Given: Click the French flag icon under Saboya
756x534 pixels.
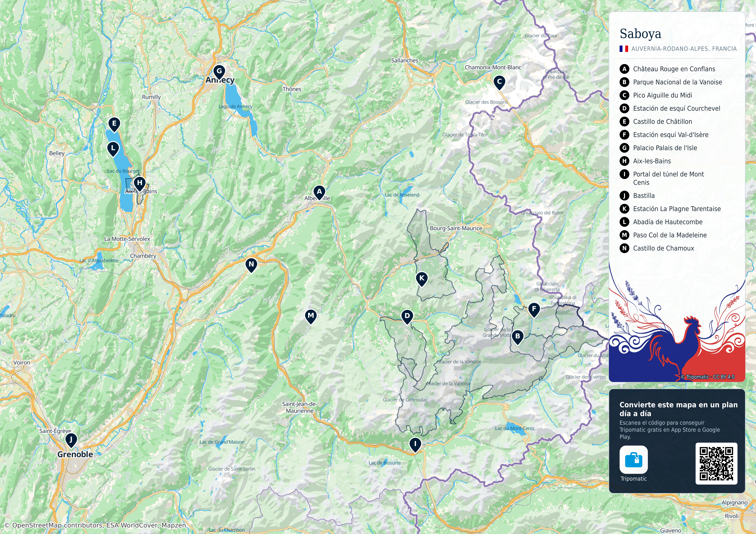Looking at the screenshot, I should click(x=624, y=49).
